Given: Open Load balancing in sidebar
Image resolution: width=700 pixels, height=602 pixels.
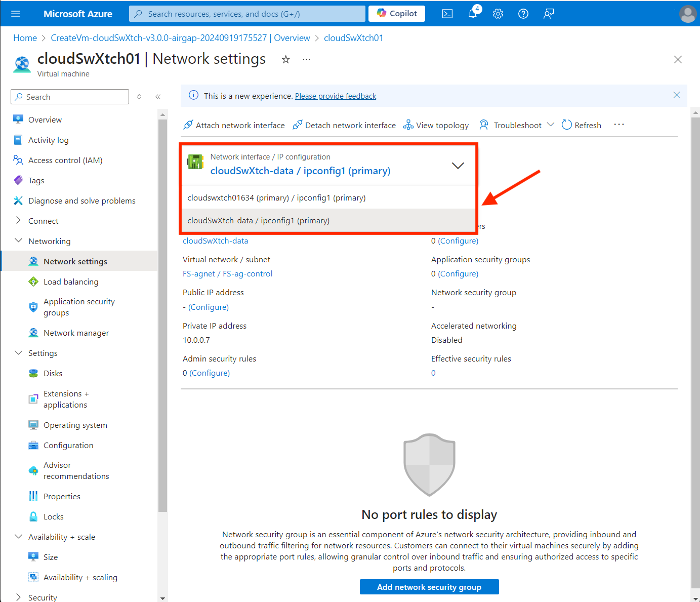Looking at the screenshot, I should [x=71, y=282].
